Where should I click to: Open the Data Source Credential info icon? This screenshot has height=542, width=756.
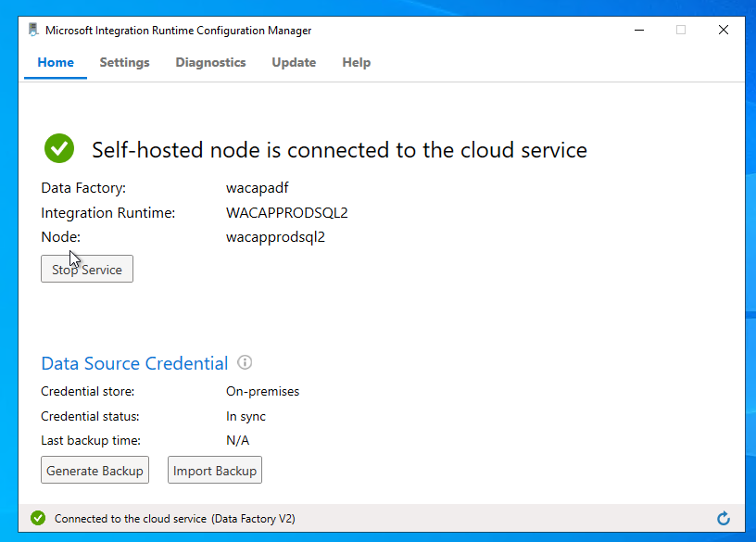pyautogui.click(x=245, y=362)
